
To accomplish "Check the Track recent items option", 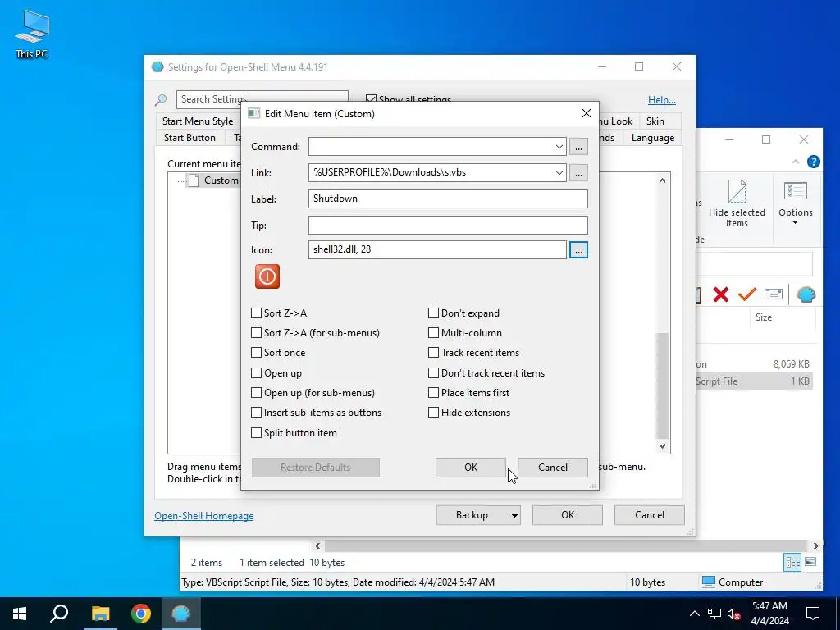I will point(433,353).
